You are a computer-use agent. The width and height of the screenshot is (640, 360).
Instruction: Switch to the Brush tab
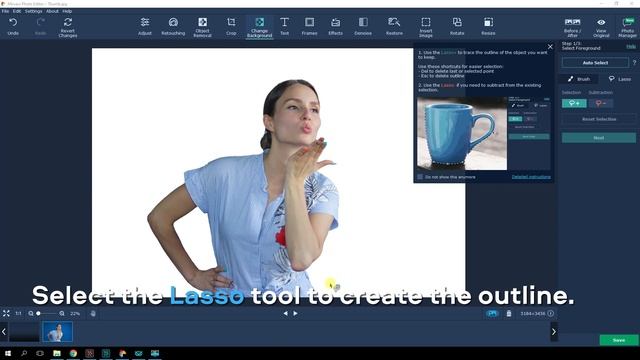click(579, 79)
